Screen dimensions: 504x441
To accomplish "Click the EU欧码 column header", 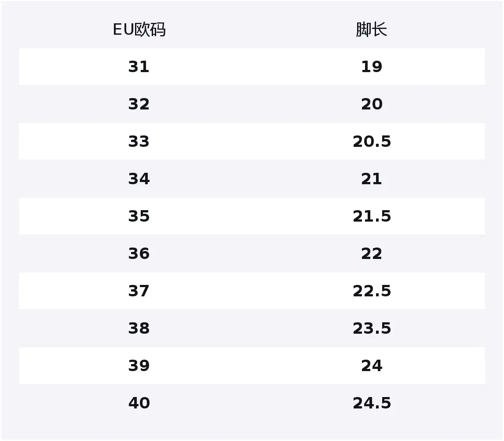I will (x=139, y=29).
